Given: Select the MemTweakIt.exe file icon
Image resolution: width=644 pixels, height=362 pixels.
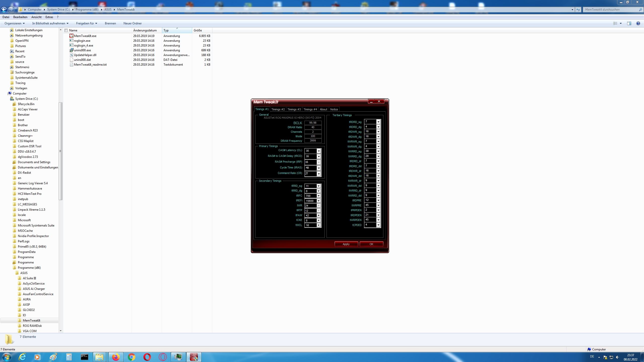Looking at the screenshot, I should point(71,36).
